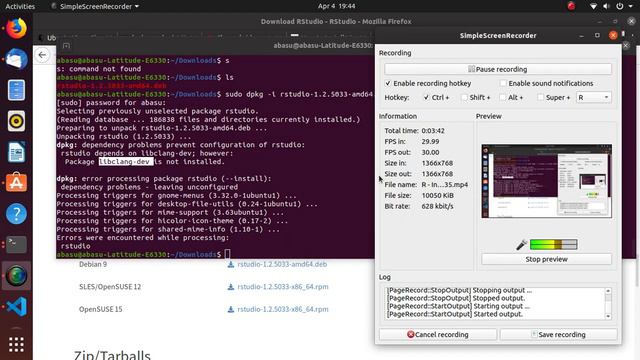Open Ubuntu Software from the dock
The image size is (640, 360).
click(x=16, y=183)
